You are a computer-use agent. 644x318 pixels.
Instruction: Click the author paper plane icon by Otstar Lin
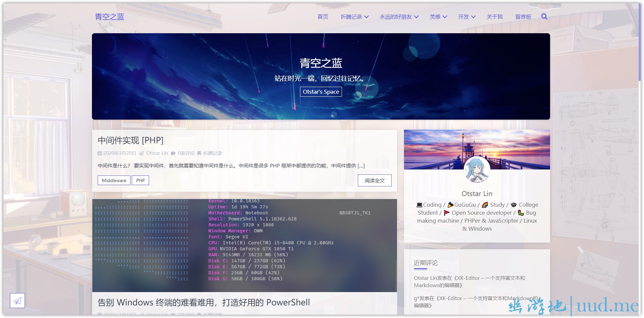point(141,153)
